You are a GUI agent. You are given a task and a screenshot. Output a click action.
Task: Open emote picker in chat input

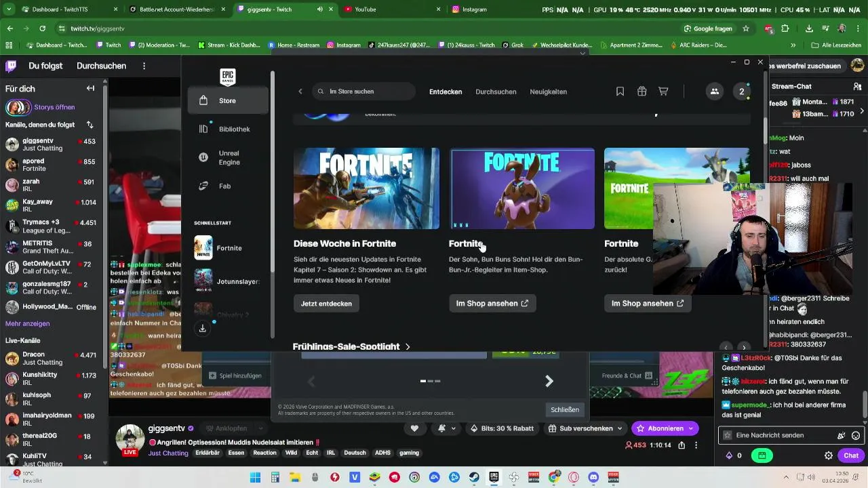point(856,435)
